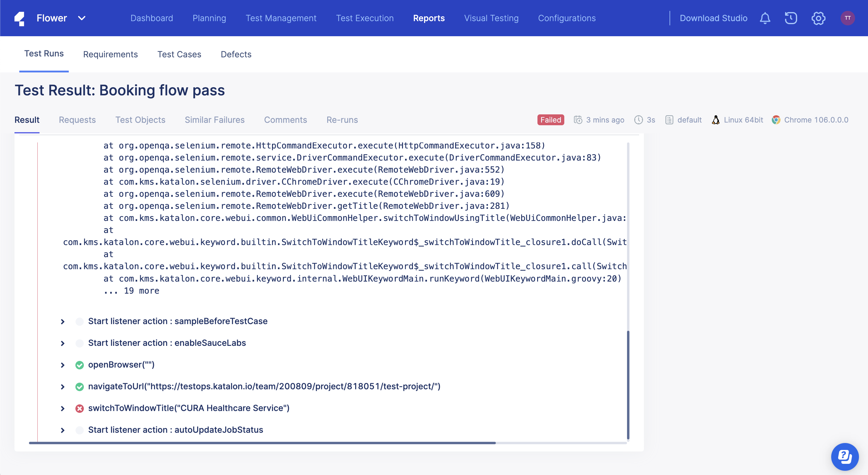The height and width of the screenshot is (475, 868).
Task: Click the Linux penguin icon
Action: pos(716,120)
